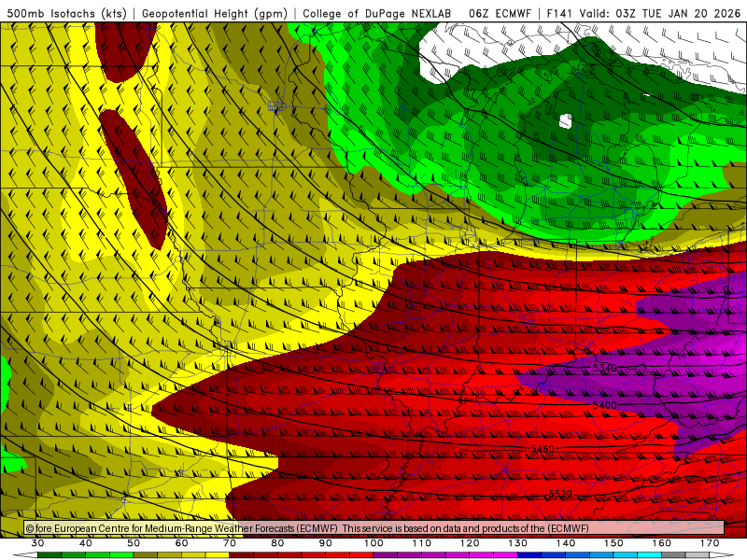747x560 pixels.
Task: Click the 'College of DuPage NEXLAB' label
Action: coord(377,13)
